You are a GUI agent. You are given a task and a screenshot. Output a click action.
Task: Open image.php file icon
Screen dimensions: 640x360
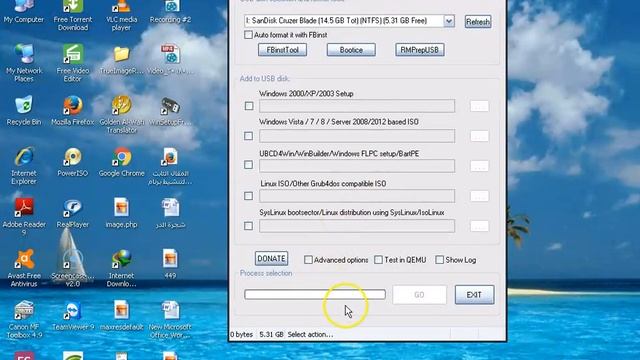tap(121, 213)
